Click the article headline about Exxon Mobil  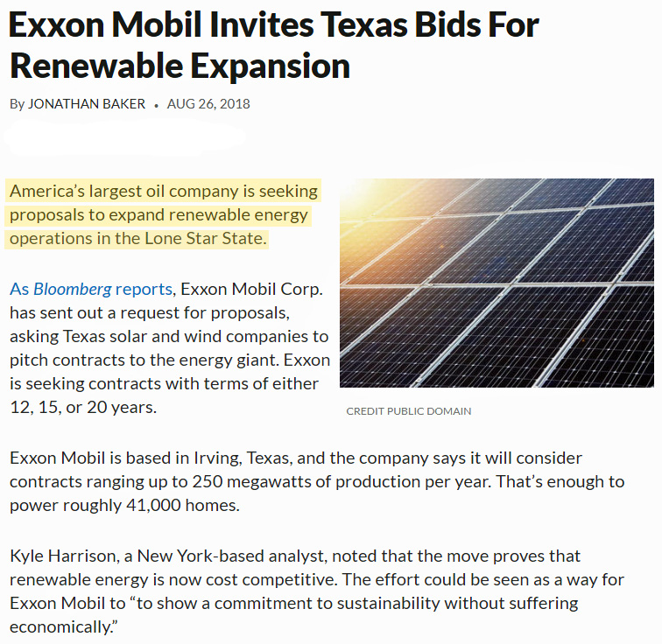273,26
